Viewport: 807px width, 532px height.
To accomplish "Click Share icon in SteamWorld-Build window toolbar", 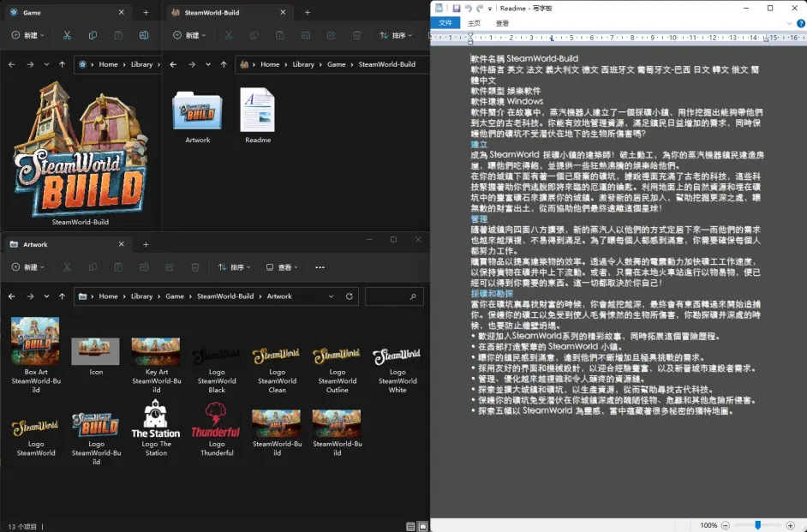I will click(331, 35).
